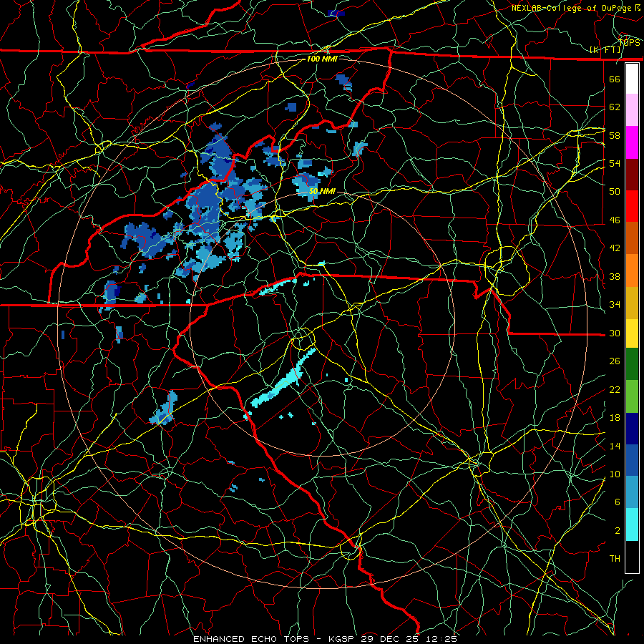
Task: Click the "NEXLAB-College of DuPage" credit text
Action: click(x=571, y=8)
